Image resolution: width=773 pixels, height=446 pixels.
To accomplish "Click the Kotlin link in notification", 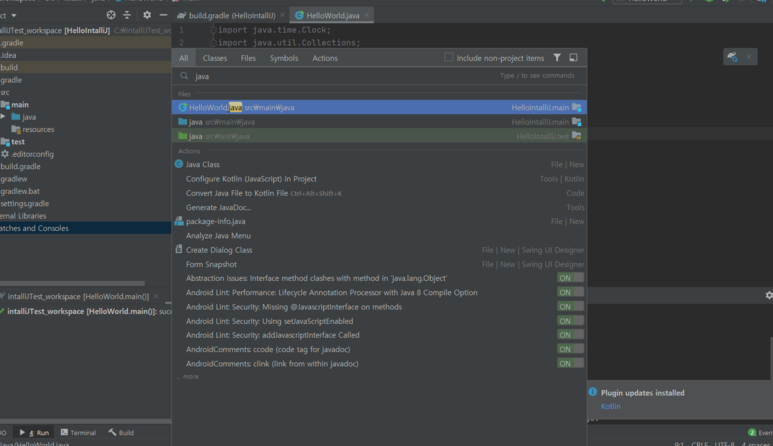I will [x=610, y=406].
